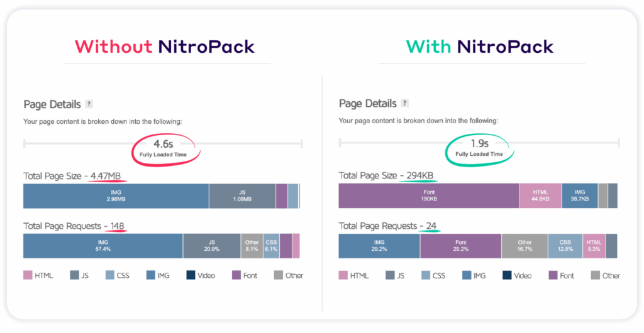
Task: Click the Font legend swatch in left panel
Action: [236, 275]
